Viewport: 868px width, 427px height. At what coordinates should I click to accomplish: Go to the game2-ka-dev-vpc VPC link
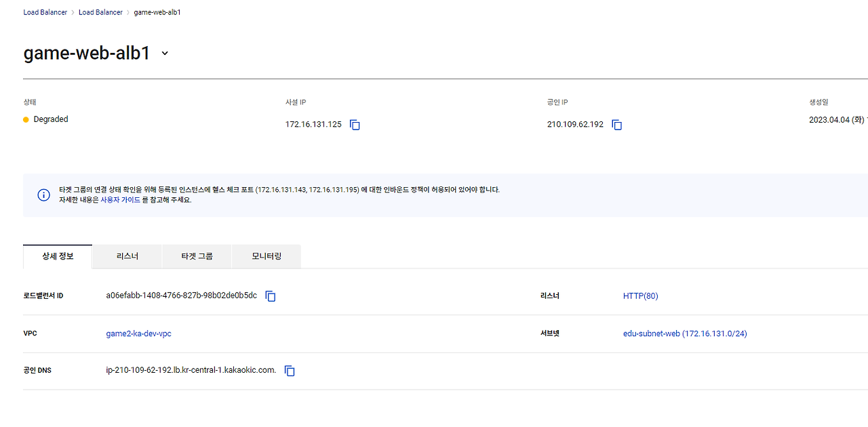point(138,333)
